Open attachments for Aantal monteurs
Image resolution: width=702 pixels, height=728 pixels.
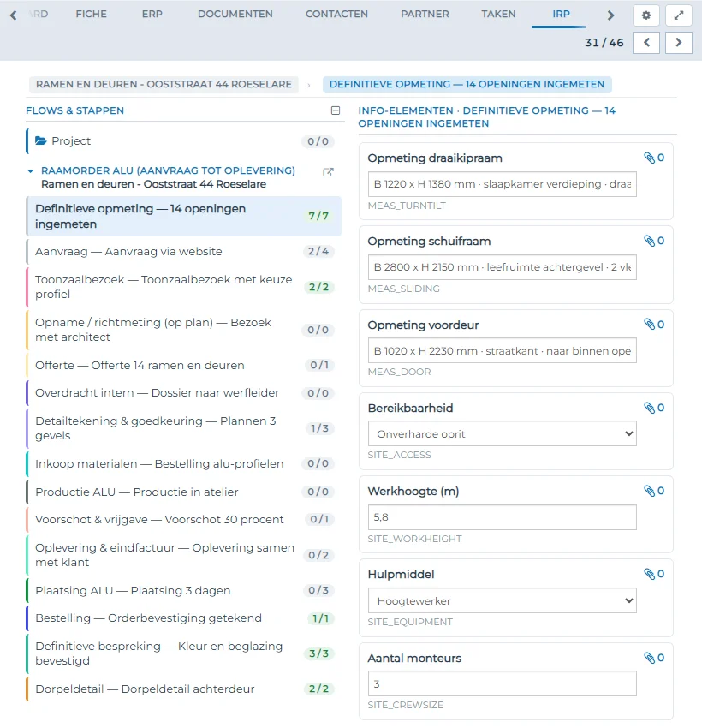(x=654, y=658)
